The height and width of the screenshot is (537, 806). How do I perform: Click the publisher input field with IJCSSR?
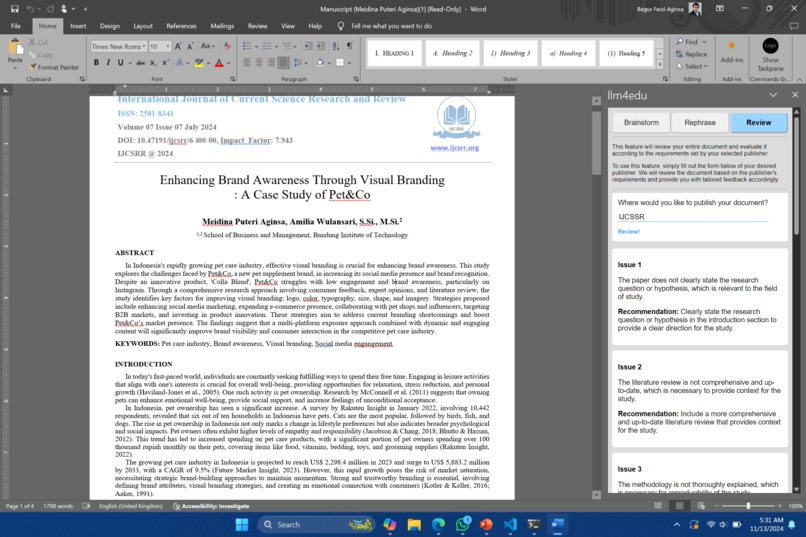(x=692, y=217)
